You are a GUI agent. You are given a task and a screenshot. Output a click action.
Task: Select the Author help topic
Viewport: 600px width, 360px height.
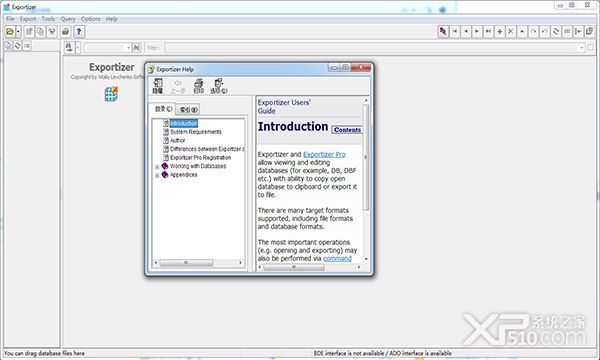[x=178, y=140]
